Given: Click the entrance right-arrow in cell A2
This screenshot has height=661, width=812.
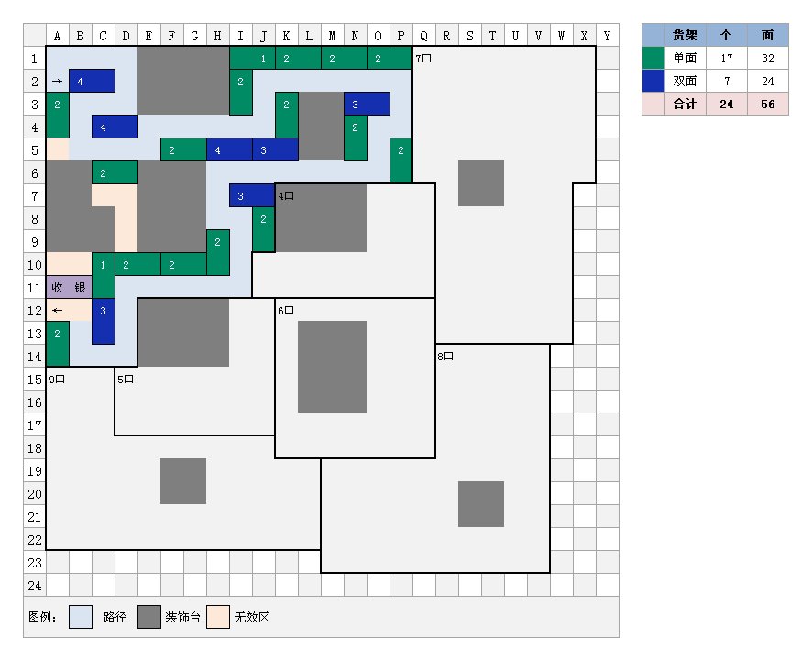Looking at the screenshot, I should 57,81.
